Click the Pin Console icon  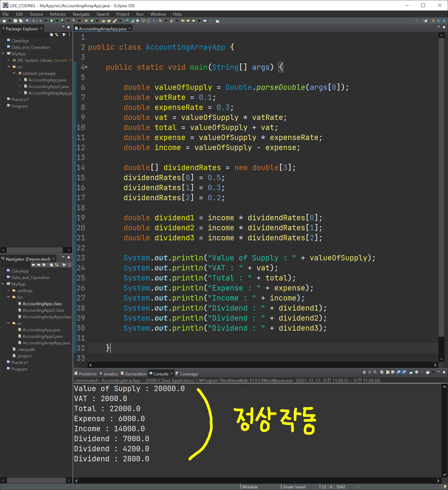tap(411, 372)
